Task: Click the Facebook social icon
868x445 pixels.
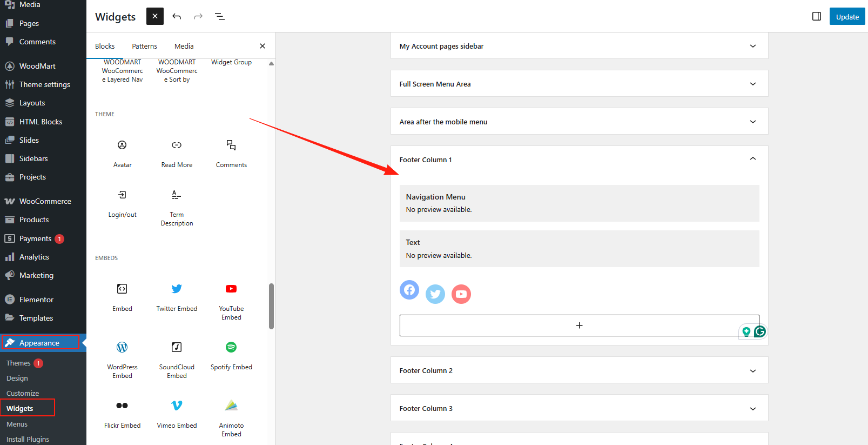Action: click(409, 290)
